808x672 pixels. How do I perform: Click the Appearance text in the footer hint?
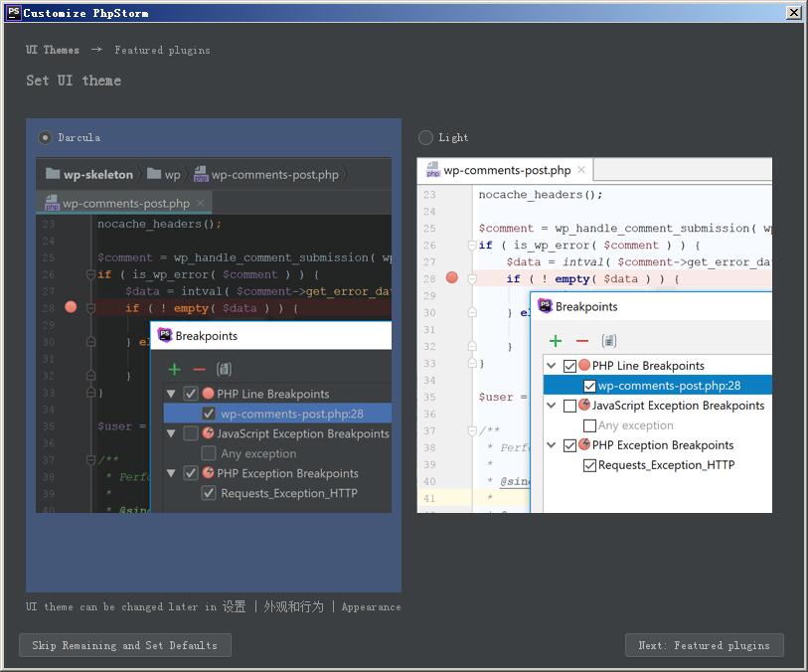[371, 607]
